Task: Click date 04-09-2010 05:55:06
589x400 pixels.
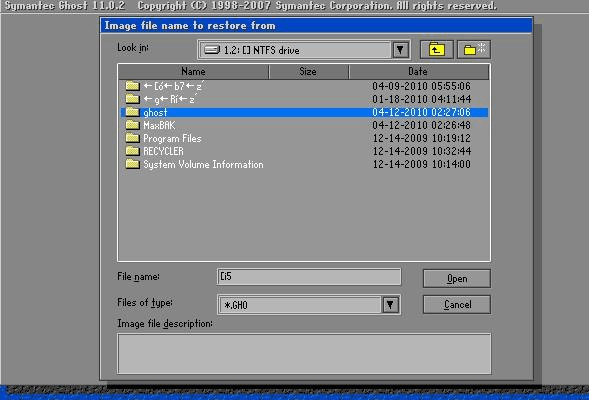Action: (421, 86)
